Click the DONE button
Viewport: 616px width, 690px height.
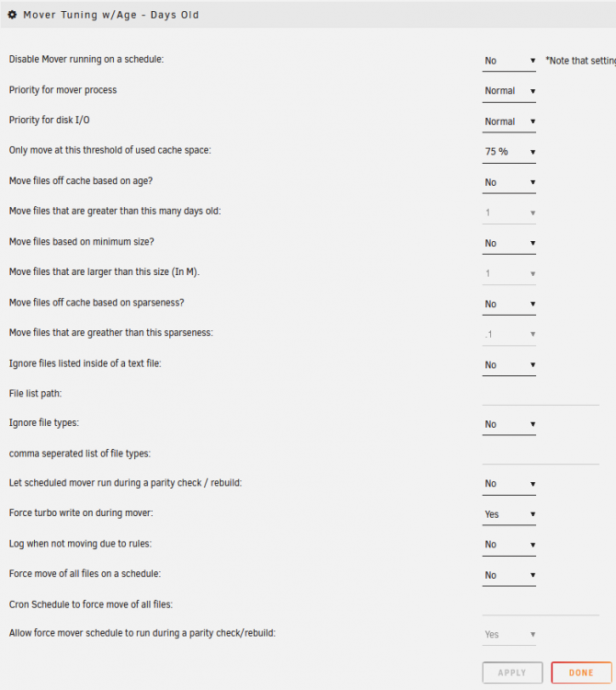pyautogui.click(x=581, y=673)
